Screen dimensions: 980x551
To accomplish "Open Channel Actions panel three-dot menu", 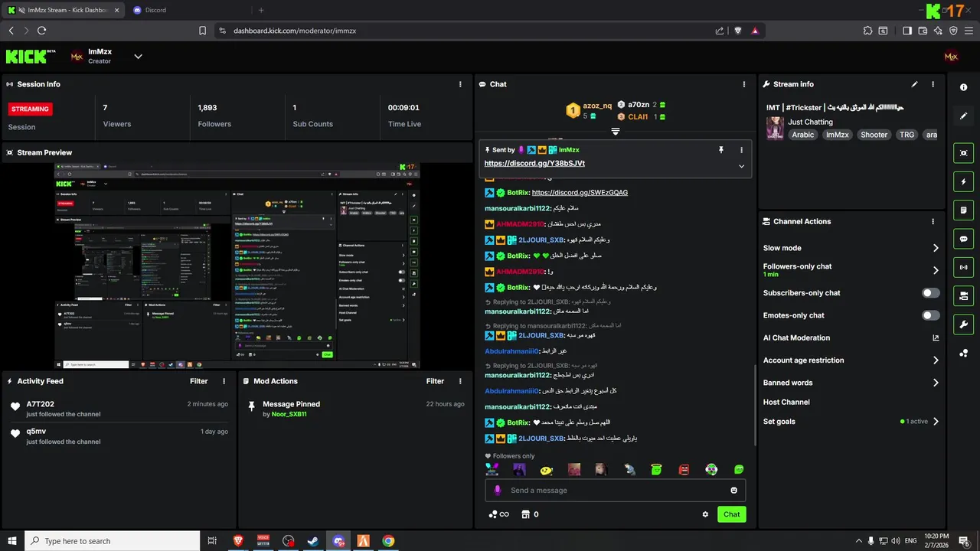I will (933, 221).
